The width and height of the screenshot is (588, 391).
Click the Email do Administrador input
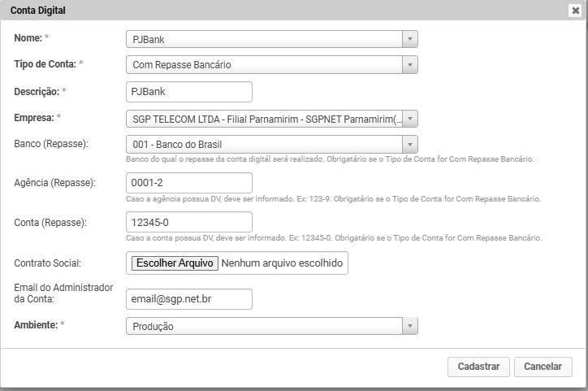(x=189, y=300)
